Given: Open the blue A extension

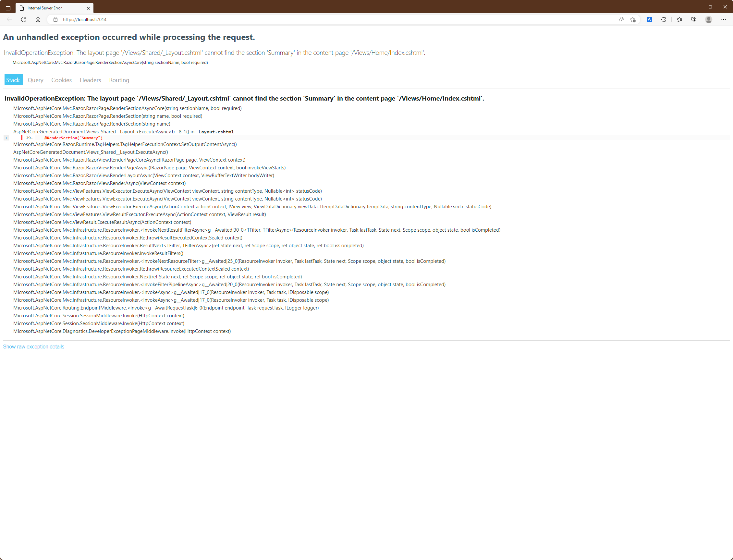Looking at the screenshot, I should point(649,19).
